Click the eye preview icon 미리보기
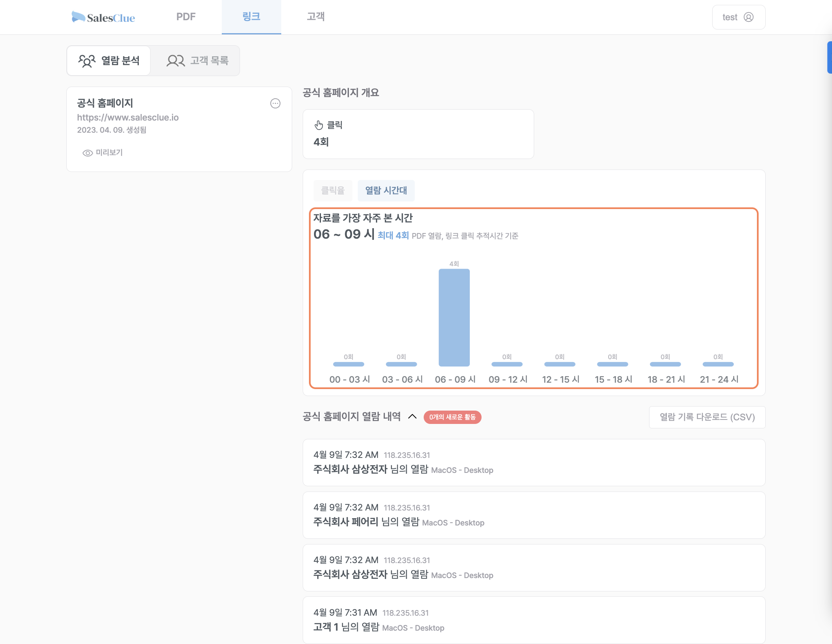This screenshot has width=832, height=644. click(x=87, y=153)
